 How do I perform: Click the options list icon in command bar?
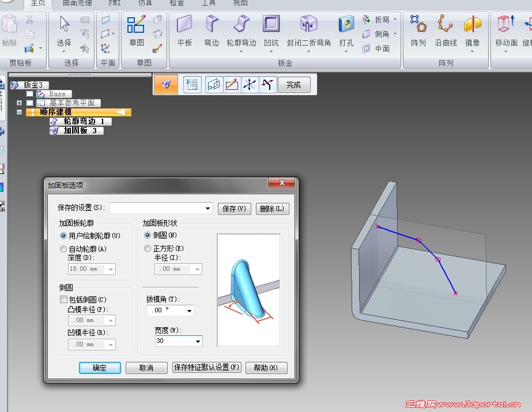(x=192, y=84)
